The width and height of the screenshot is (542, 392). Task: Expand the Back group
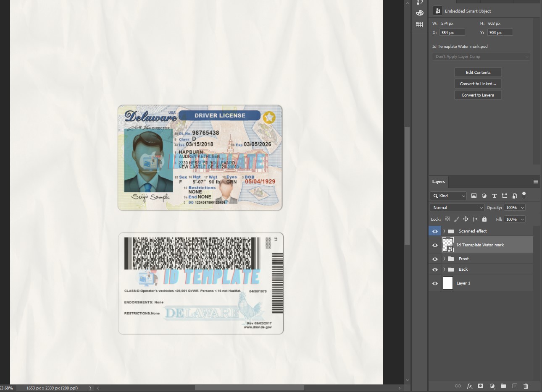pyautogui.click(x=444, y=269)
